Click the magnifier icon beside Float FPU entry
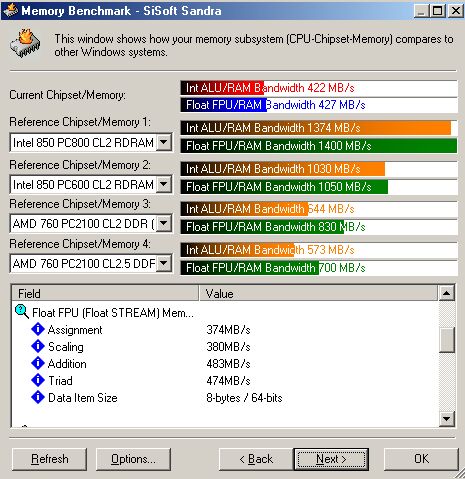465x479 pixels. tap(22, 312)
